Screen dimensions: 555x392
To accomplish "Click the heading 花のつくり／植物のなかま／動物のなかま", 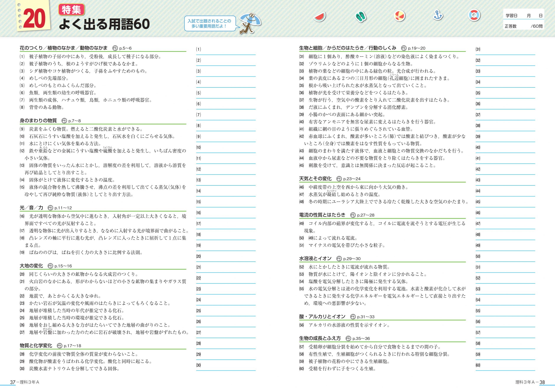I will (64, 48).
